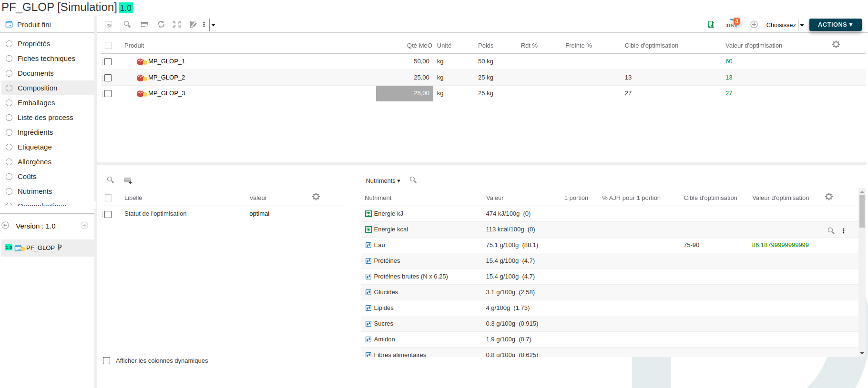Open the Etiquetage section
The width and height of the screenshot is (868, 388).
tap(35, 147)
